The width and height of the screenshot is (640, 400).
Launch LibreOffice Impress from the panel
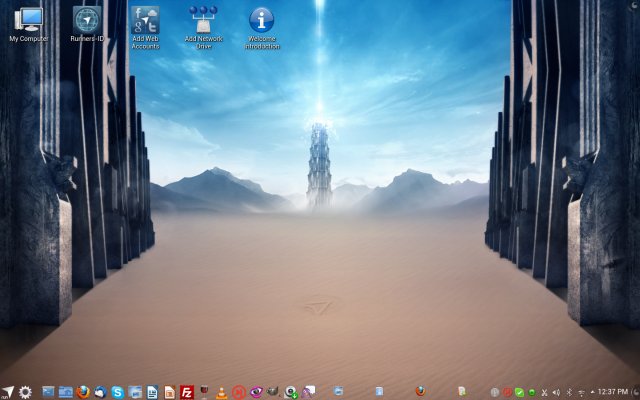169,392
